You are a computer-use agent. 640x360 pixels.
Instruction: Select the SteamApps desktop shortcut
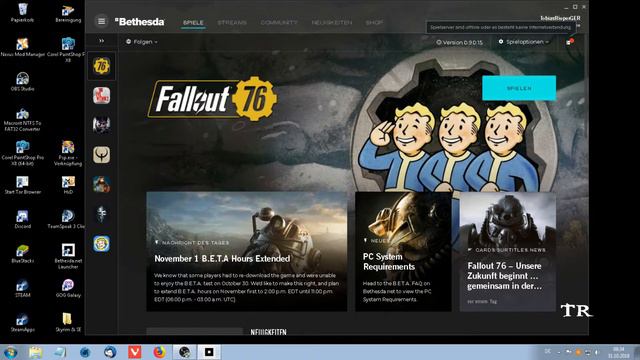[x=22, y=322]
